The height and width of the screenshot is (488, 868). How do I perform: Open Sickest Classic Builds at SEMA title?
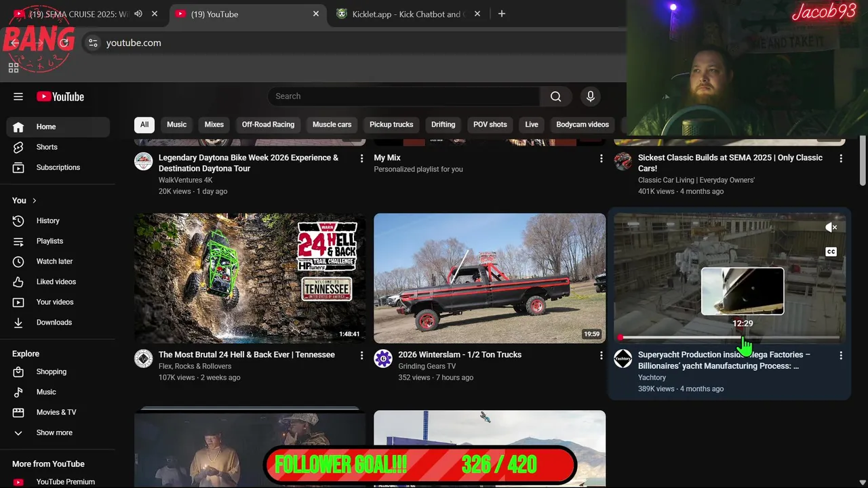coord(730,163)
